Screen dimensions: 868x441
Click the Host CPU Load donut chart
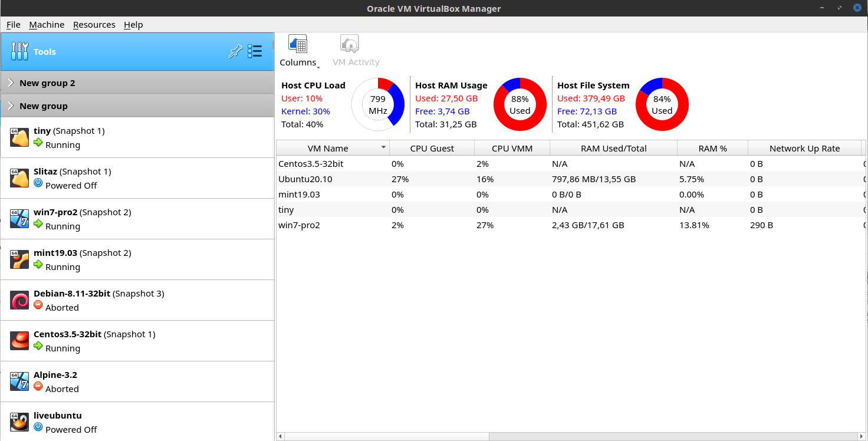coord(378,104)
